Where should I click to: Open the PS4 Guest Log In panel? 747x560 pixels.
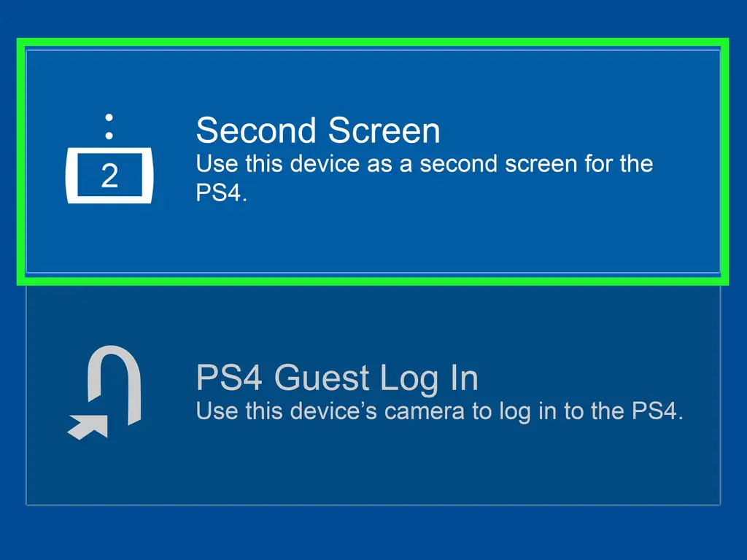click(x=373, y=394)
